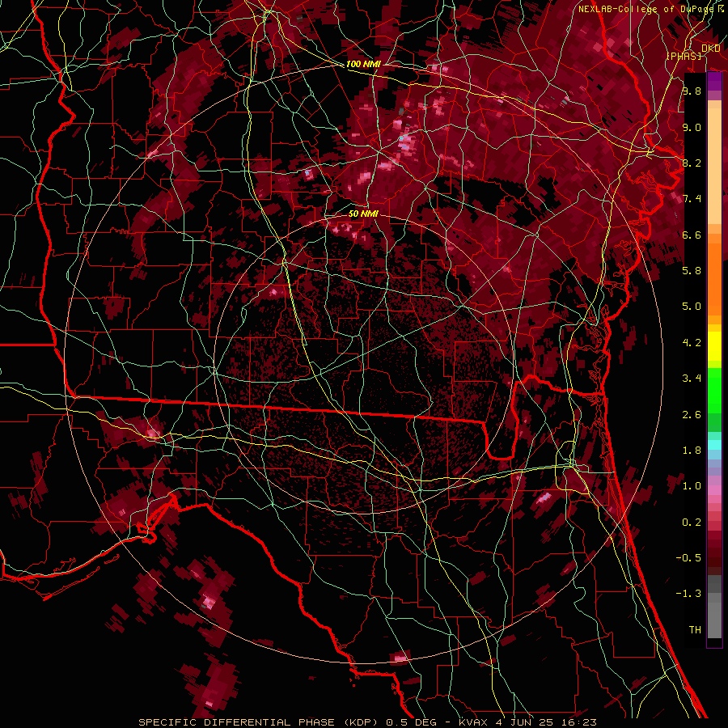Click the 9.8 value on the color scale
The height and width of the screenshot is (728, 728).
(x=692, y=91)
